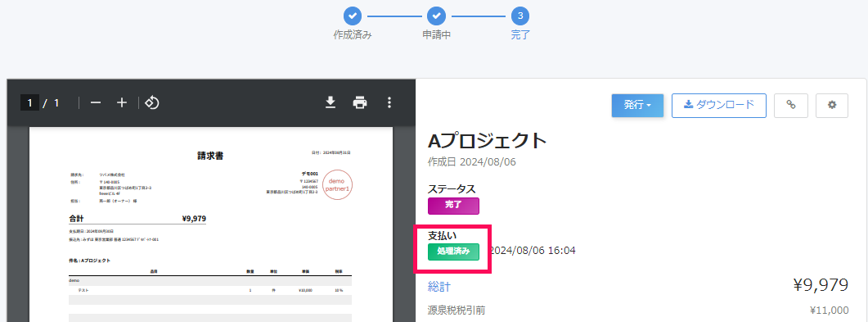Print the invoice using the printer icon
Image resolution: width=868 pixels, height=322 pixels.
coord(361,102)
